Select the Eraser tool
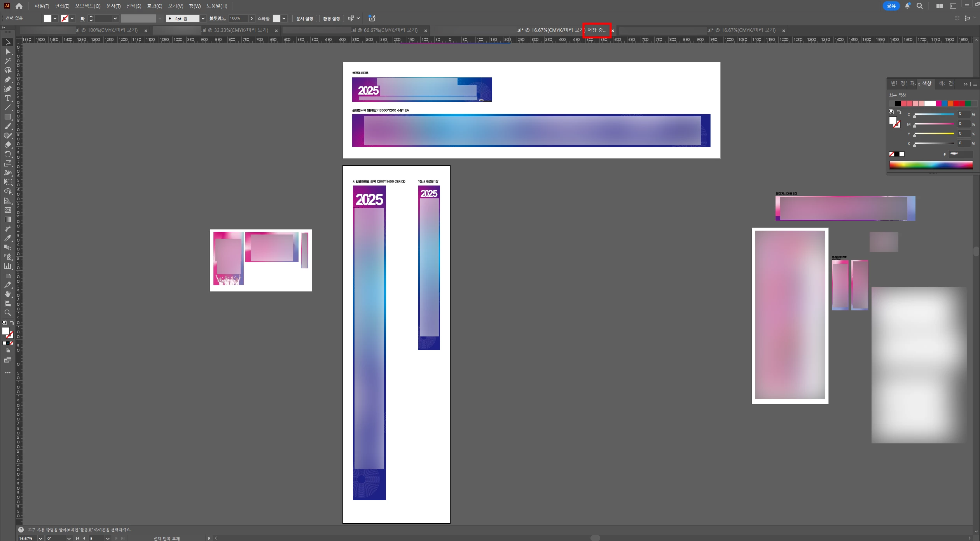 click(7, 145)
